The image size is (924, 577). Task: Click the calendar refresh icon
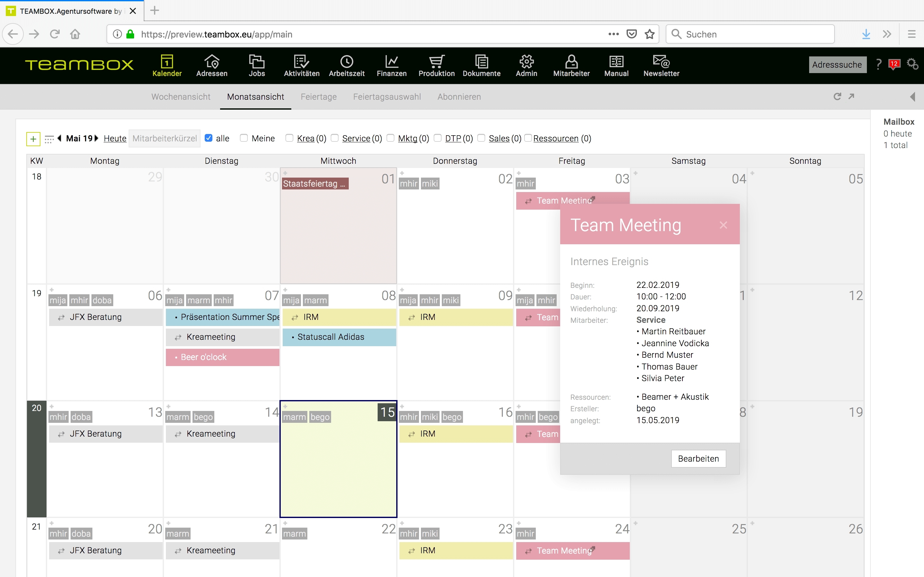coord(837,96)
